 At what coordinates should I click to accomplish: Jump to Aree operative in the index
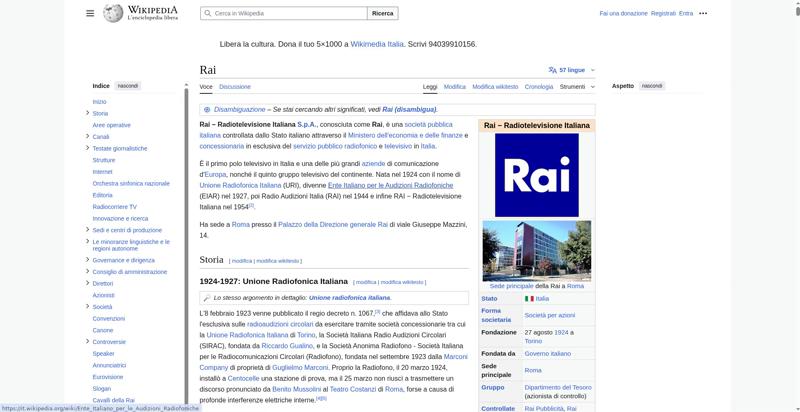(111, 125)
